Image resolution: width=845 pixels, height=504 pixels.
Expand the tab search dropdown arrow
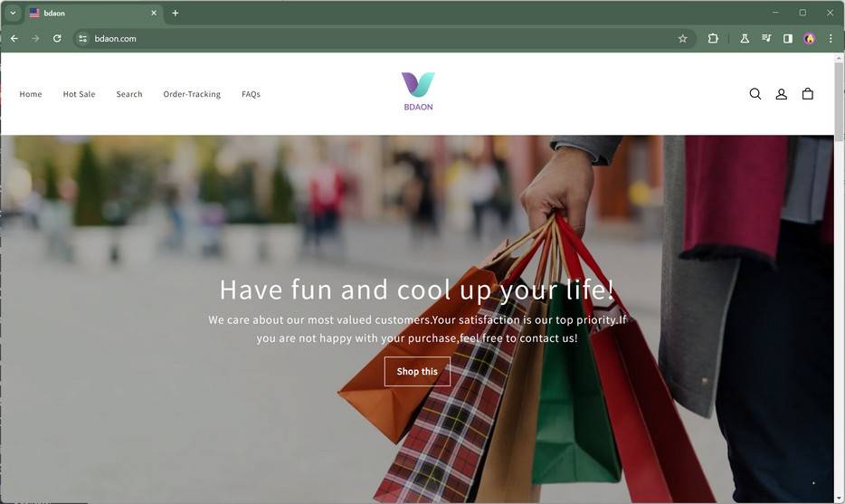[x=13, y=13]
